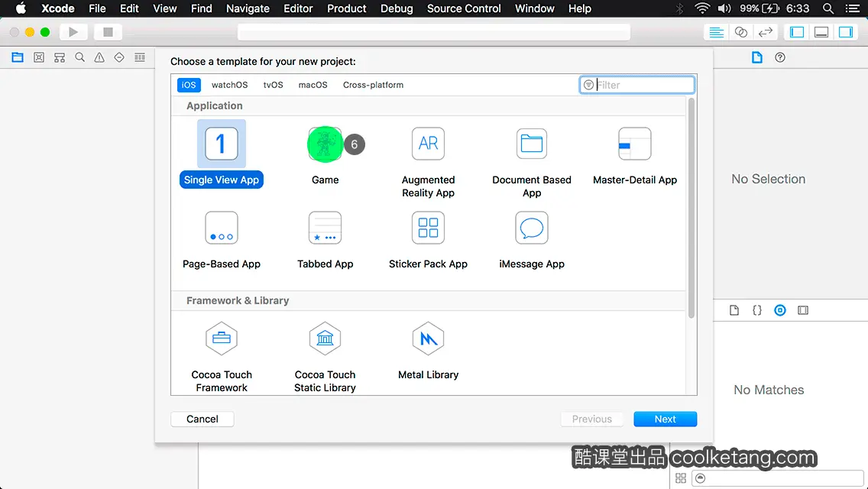Switch to the iOS platform tab
The height and width of the screenshot is (489, 868).
(x=189, y=85)
